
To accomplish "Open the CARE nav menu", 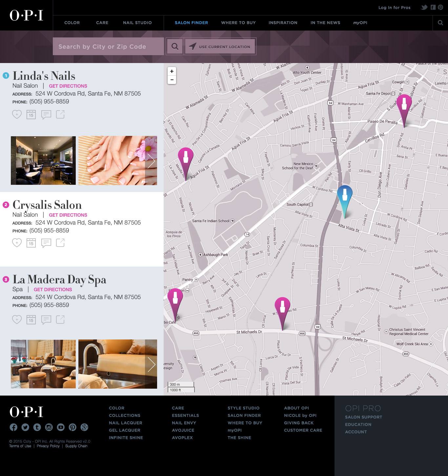I will click(x=102, y=23).
